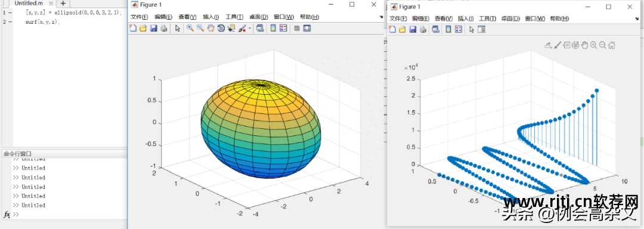Click the fx function browser icon
Screen dimensions: 644x229
click(x=7, y=214)
